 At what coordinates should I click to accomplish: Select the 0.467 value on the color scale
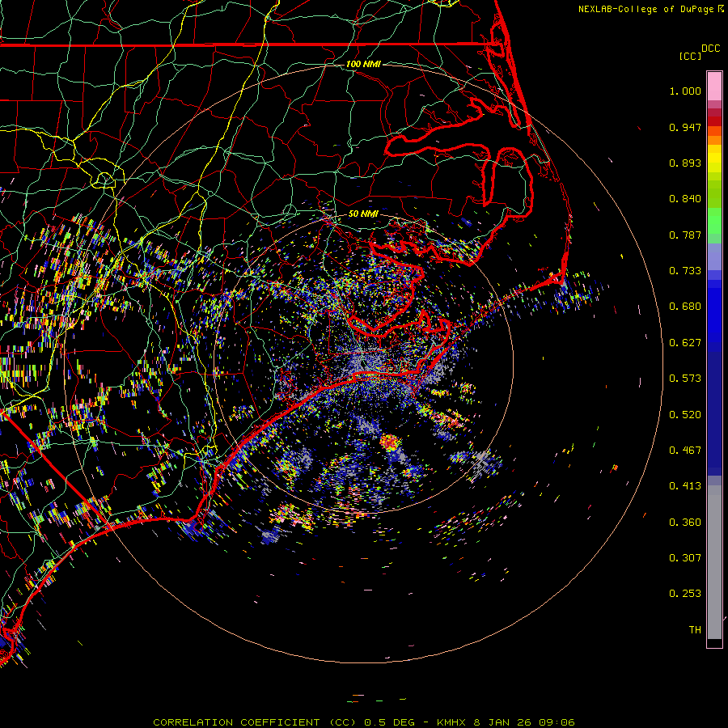coord(685,451)
